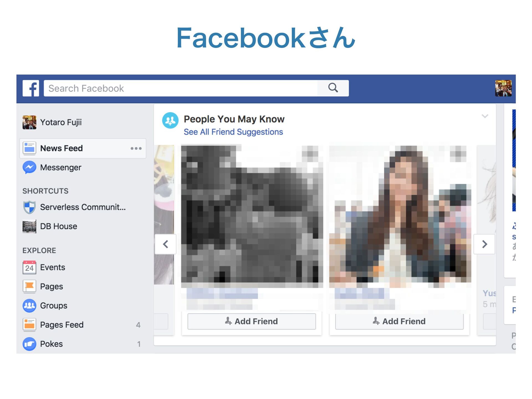Viewport: 532px width, 399px height.
Task: Click the News Feed icon
Action: tap(29, 148)
